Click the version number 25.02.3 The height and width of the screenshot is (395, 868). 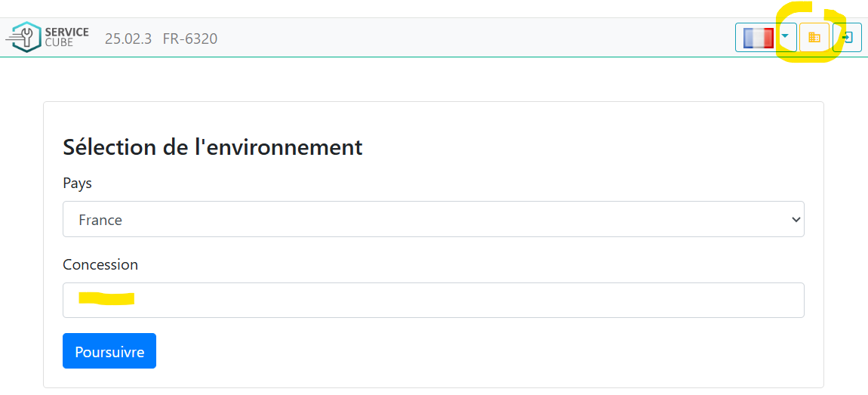point(128,39)
